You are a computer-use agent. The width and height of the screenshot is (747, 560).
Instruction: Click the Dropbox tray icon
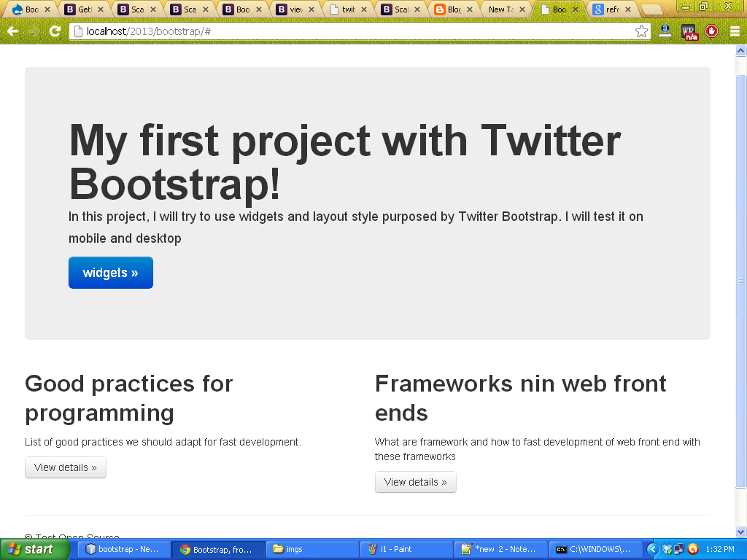tap(667, 550)
